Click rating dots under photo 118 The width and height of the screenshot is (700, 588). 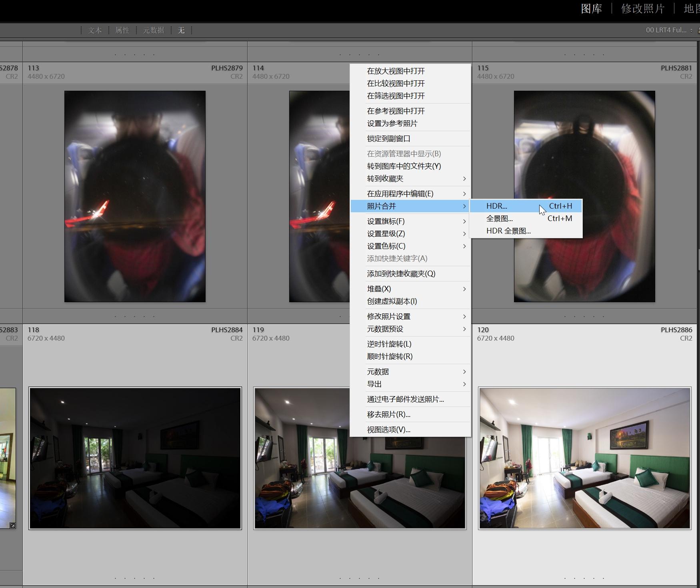tap(135, 578)
